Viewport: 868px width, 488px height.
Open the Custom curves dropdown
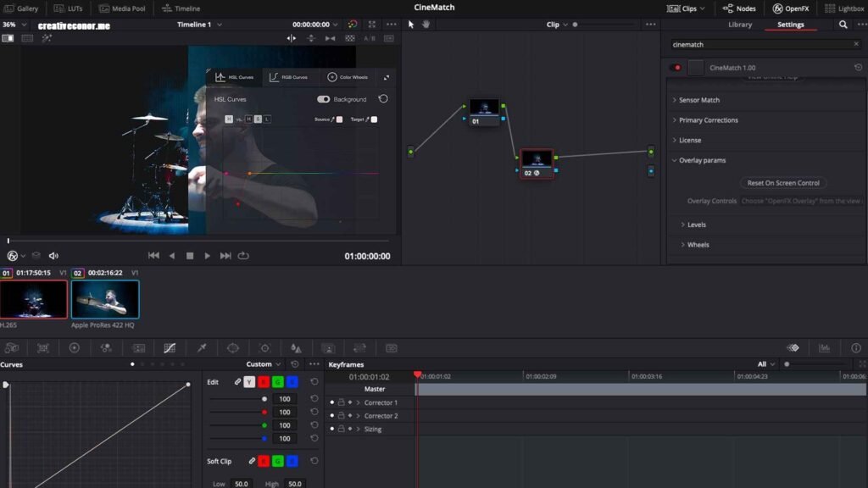263,364
